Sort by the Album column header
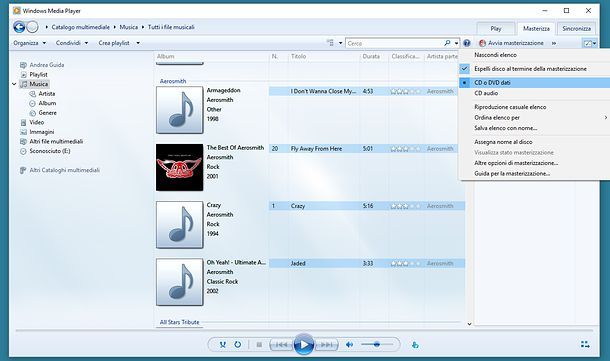Viewport: 610px width, 361px height. pyautogui.click(x=211, y=56)
